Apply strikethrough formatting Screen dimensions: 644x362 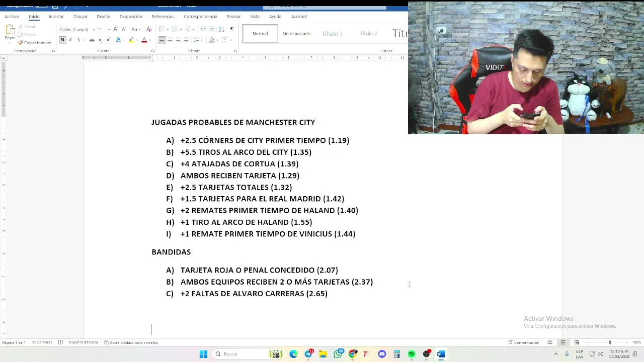pos(92,40)
